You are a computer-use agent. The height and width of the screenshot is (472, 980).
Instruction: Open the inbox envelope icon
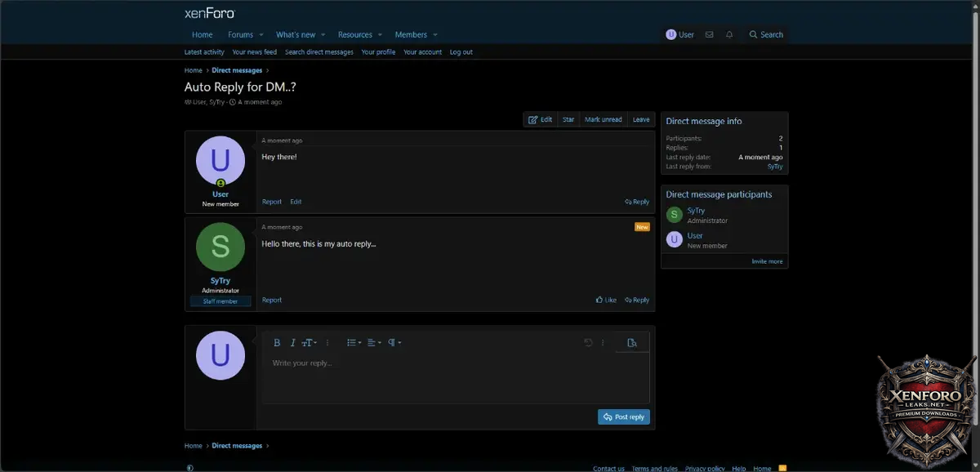coord(709,35)
